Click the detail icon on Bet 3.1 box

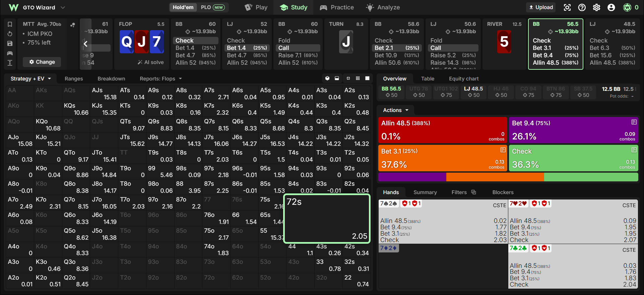pos(503,150)
